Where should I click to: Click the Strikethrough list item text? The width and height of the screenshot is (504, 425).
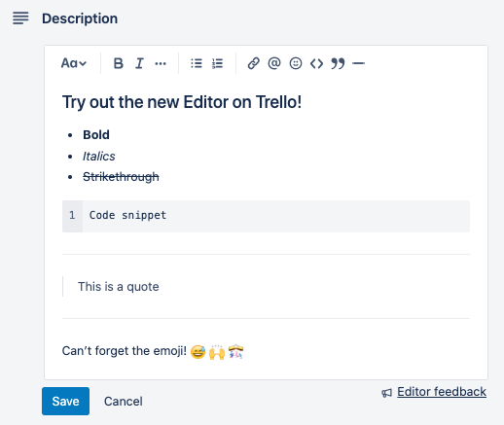121,177
